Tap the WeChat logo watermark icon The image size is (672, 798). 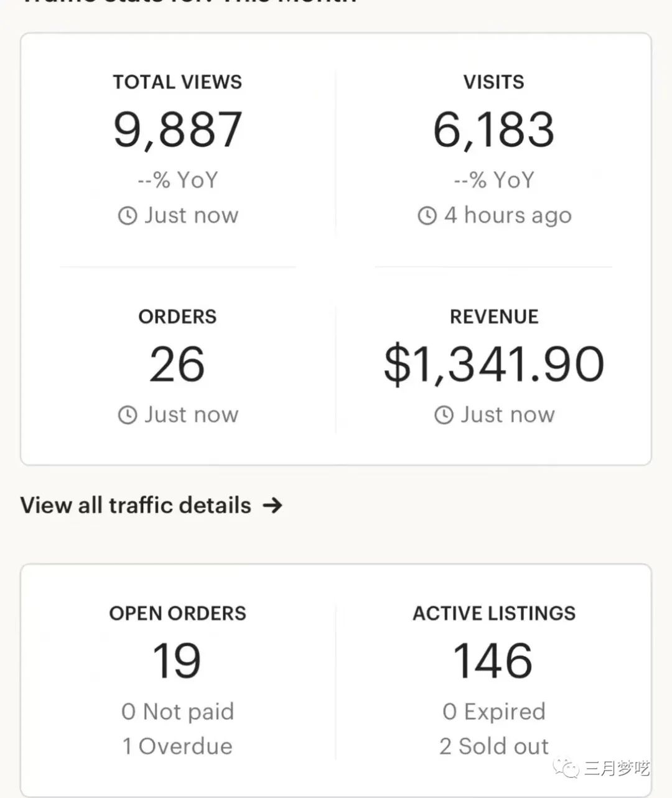pos(567,768)
